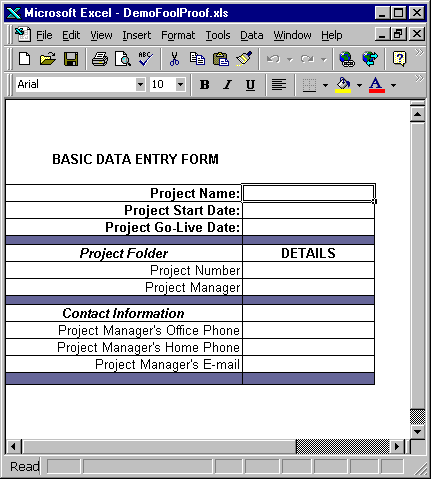Open Print Preview from the toolbar

pyautogui.click(x=123, y=59)
